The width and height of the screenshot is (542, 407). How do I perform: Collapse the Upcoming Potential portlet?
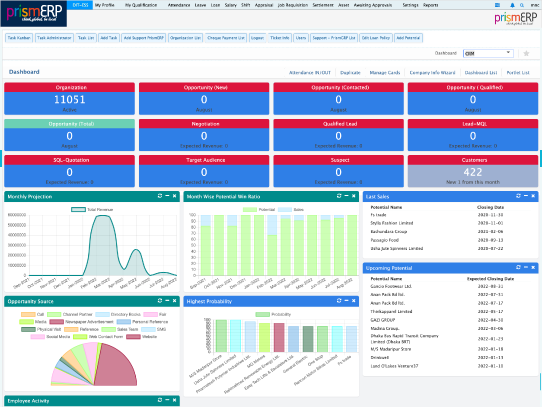[526, 268]
